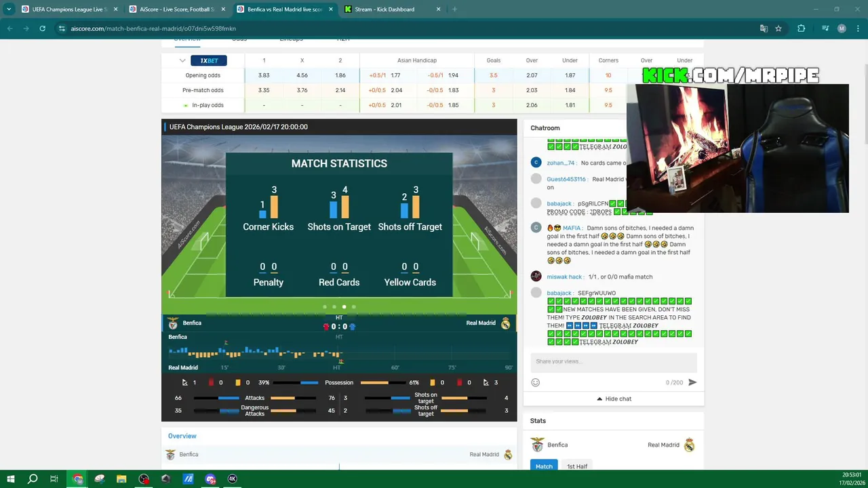Close the Kick Dashboard tab

coord(438,9)
